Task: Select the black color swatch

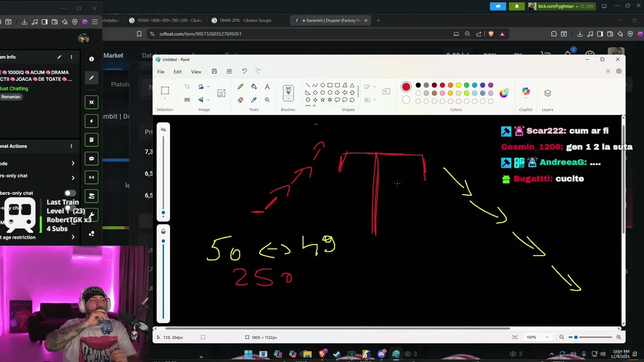Action: tap(418, 85)
